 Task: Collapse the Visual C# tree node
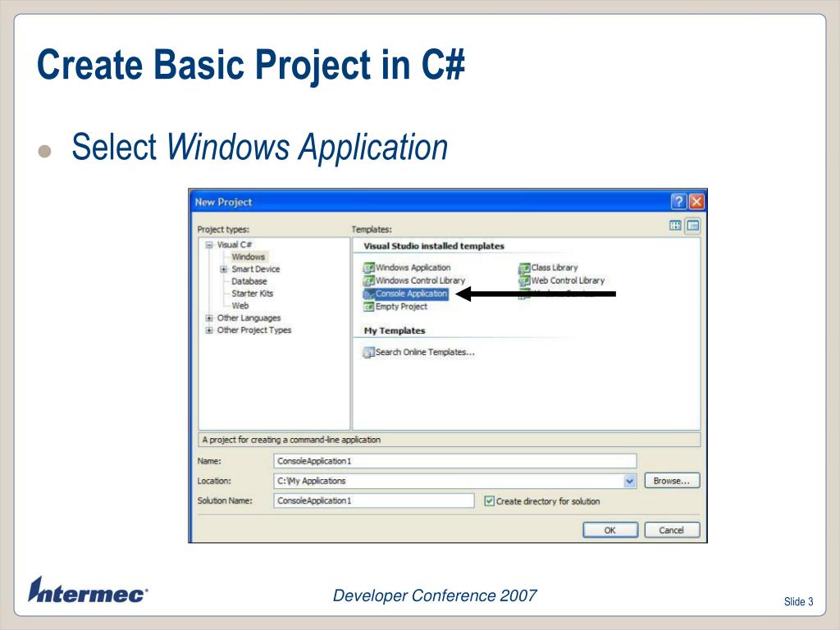[x=209, y=244]
